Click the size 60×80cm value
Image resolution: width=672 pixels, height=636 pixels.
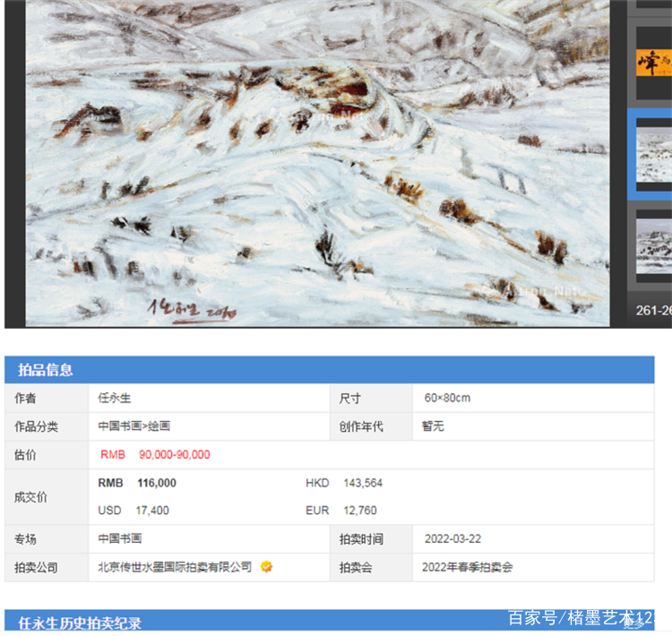point(447,398)
